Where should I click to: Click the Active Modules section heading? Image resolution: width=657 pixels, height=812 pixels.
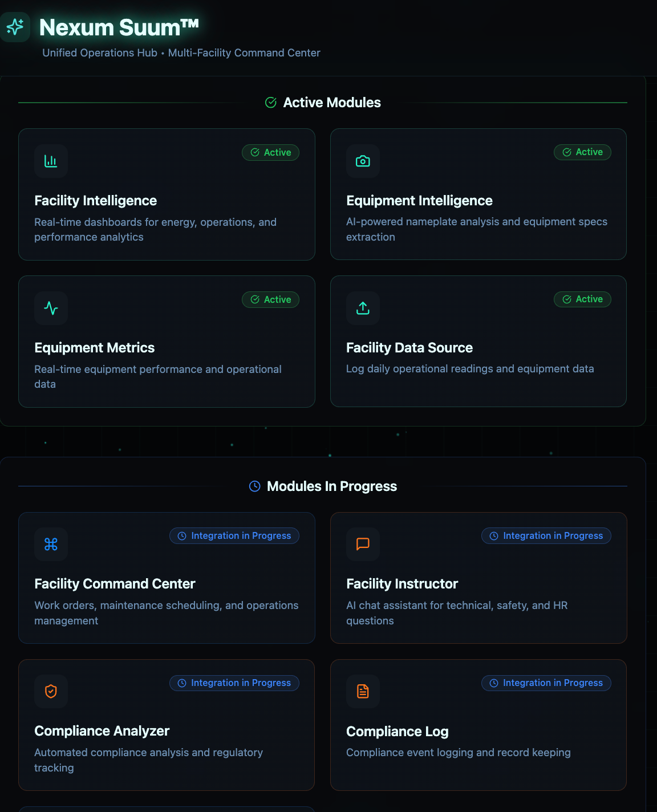tap(331, 103)
